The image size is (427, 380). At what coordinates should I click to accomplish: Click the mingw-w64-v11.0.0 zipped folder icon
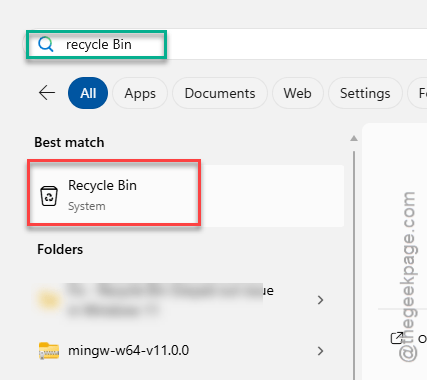click(49, 351)
